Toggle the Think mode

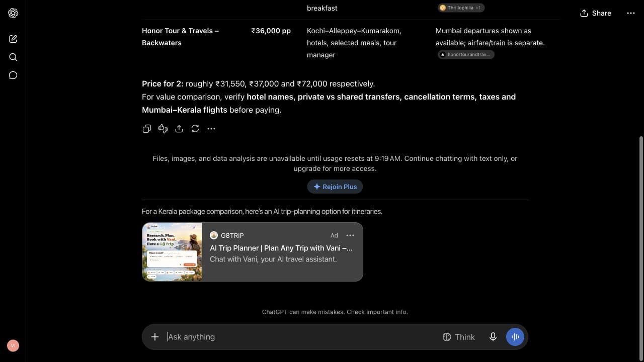tap(458, 337)
